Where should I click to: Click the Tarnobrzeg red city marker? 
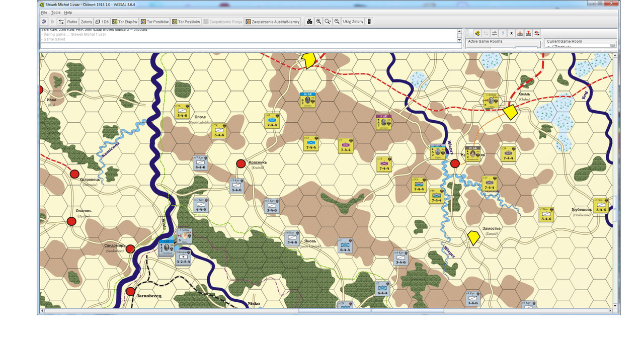coord(131,291)
